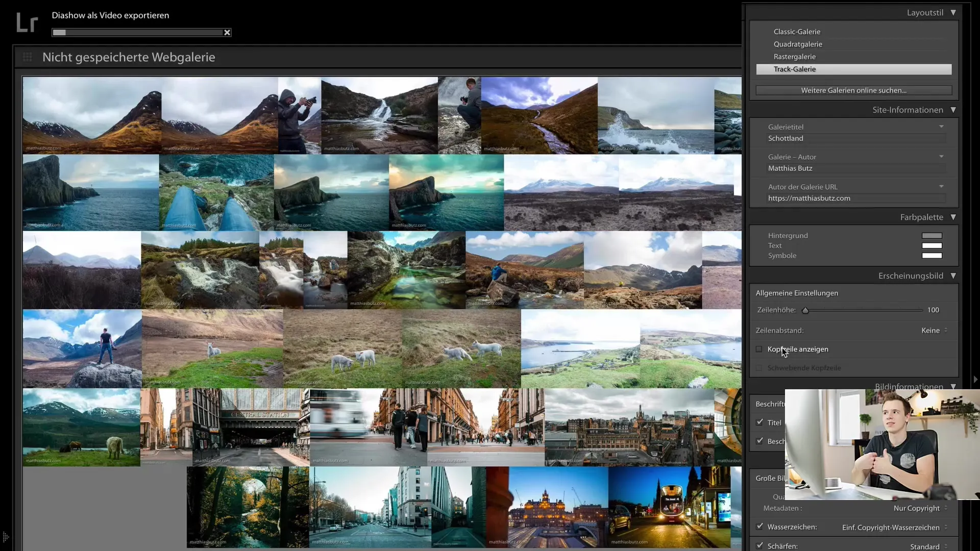
Task: Click Diashow als Video exportieren label
Action: coord(110,15)
